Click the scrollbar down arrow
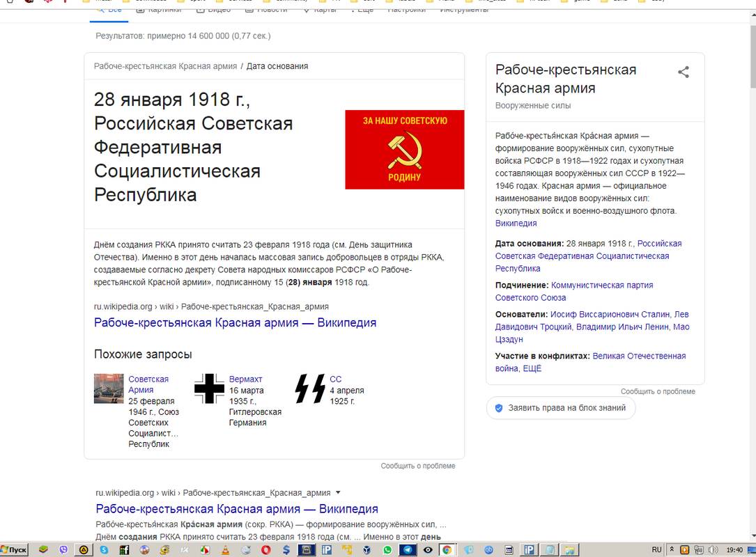The height and width of the screenshot is (557, 756). [753, 536]
